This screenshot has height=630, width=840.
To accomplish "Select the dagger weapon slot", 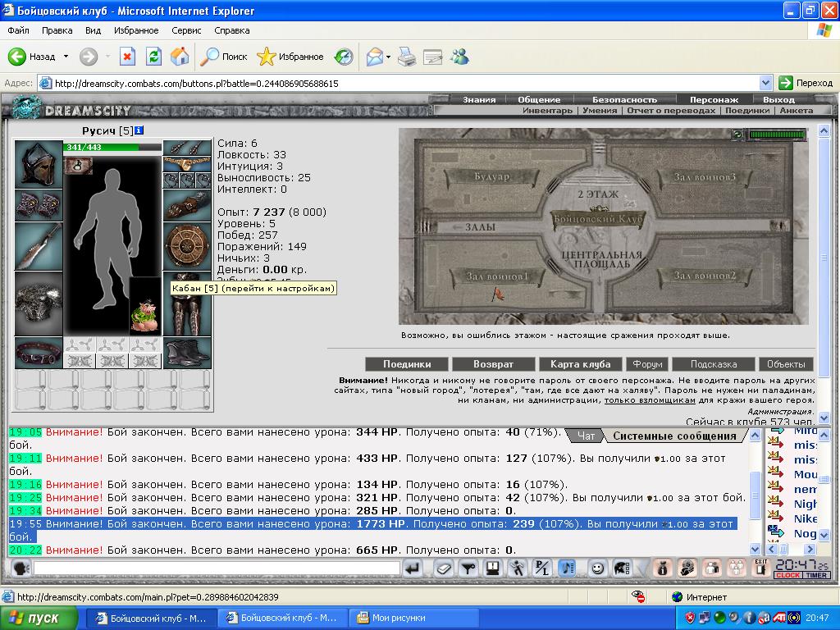I will 39,246.
